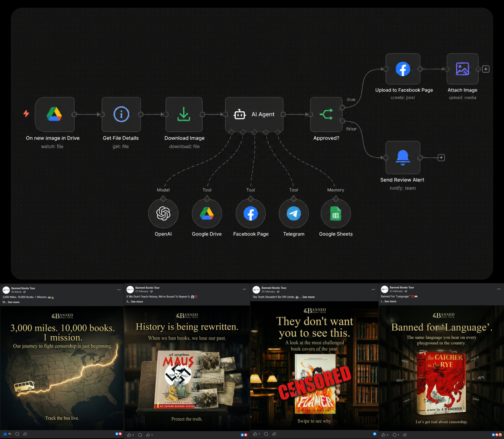Viewport: 504px width, 439px height.
Task: Share the 23 February post
Action: tap(405, 435)
